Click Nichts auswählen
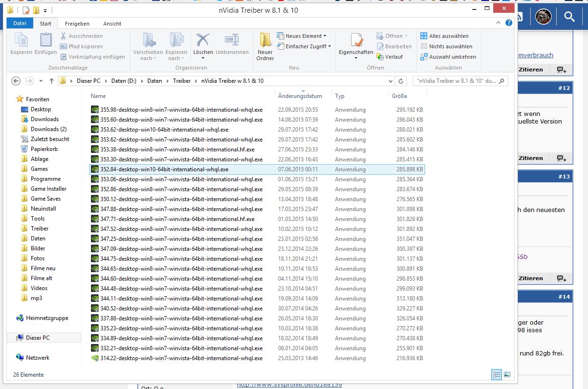 click(x=446, y=46)
